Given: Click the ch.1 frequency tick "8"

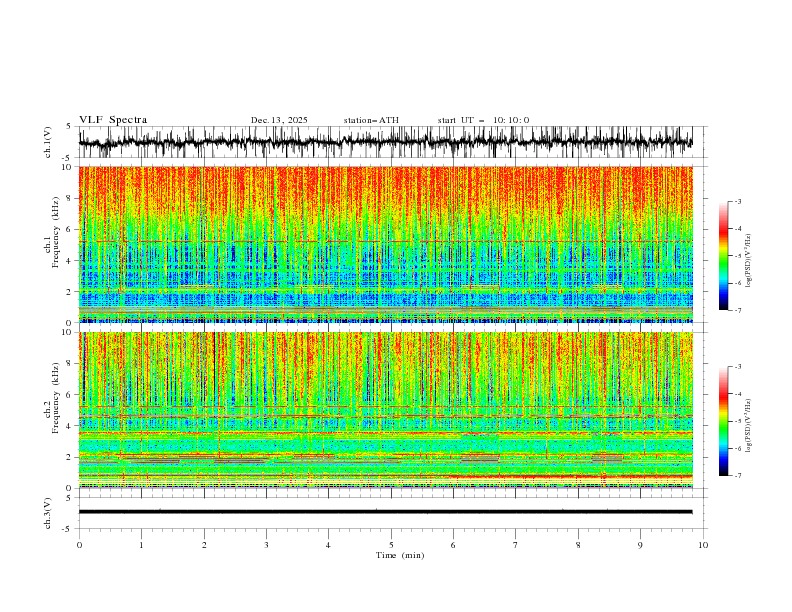Looking at the screenshot, I should (71, 198).
